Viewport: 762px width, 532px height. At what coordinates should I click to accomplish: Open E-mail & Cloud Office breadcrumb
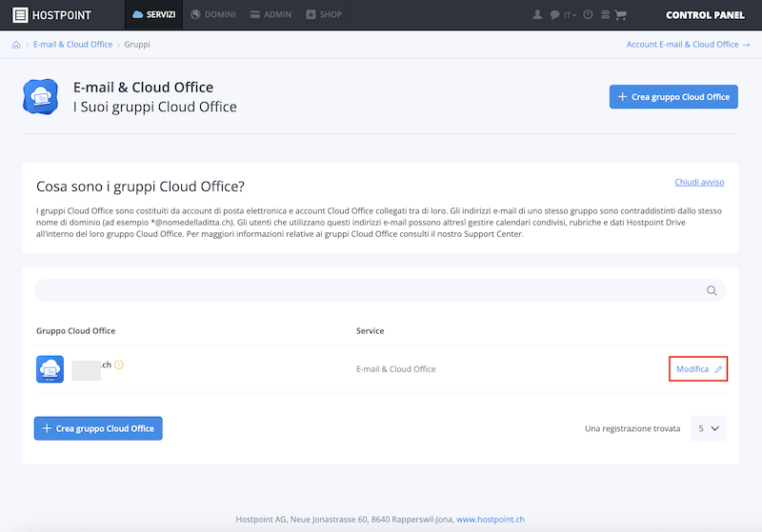click(73, 44)
